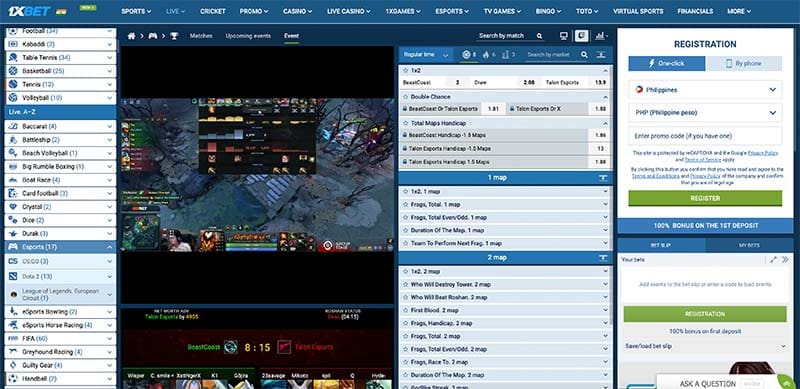Expand the Save/load bet slip section
This screenshot has height=389, width=800.
click(705, 346)
